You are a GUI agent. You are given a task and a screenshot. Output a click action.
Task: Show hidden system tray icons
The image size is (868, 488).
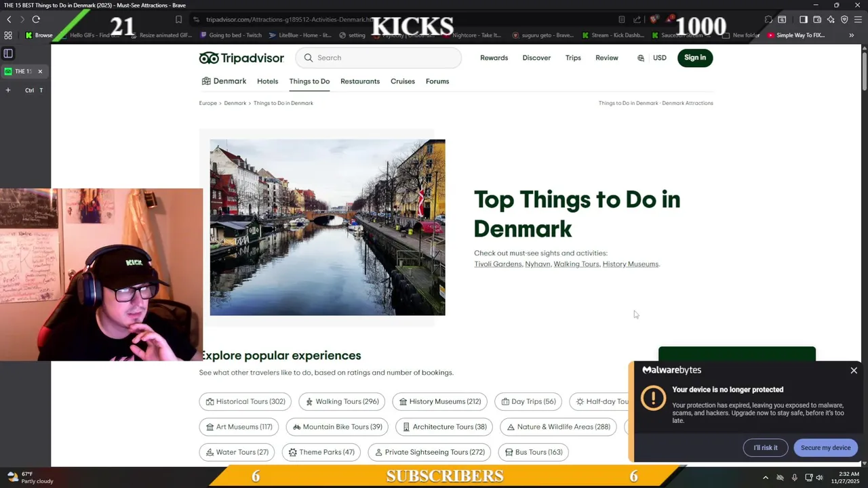click(766, 478)
